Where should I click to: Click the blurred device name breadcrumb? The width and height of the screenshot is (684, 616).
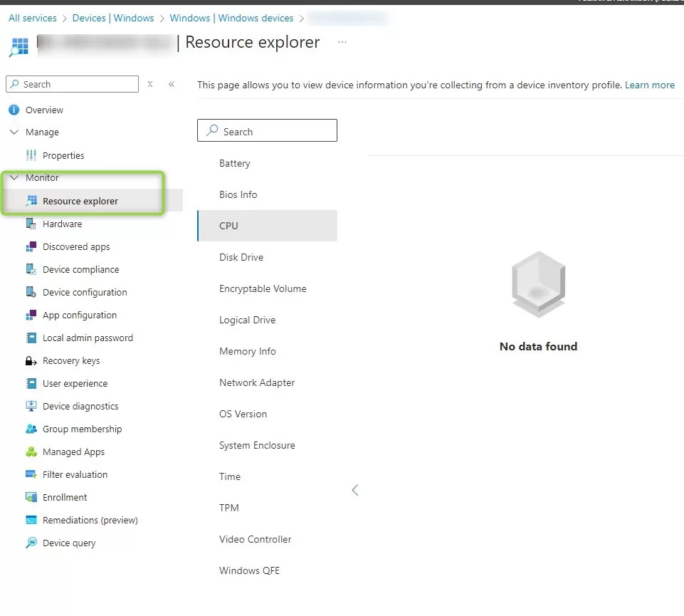(x=347, y=18)
